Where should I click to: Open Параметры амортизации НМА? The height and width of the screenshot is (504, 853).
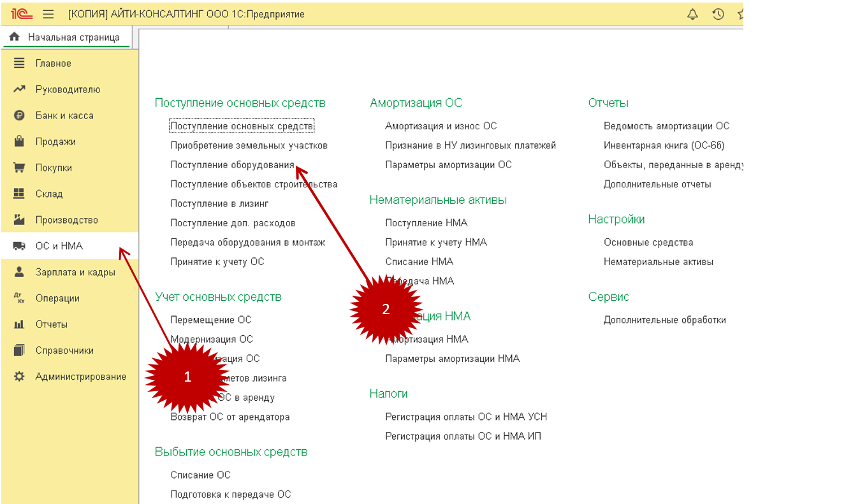click(x=453, y=359)
